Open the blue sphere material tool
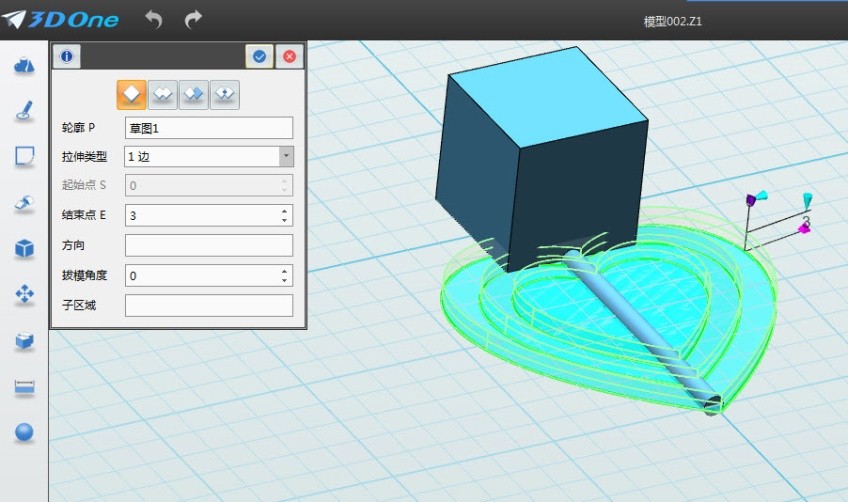This screenshot has height=502, width=848. click(24, 433)
